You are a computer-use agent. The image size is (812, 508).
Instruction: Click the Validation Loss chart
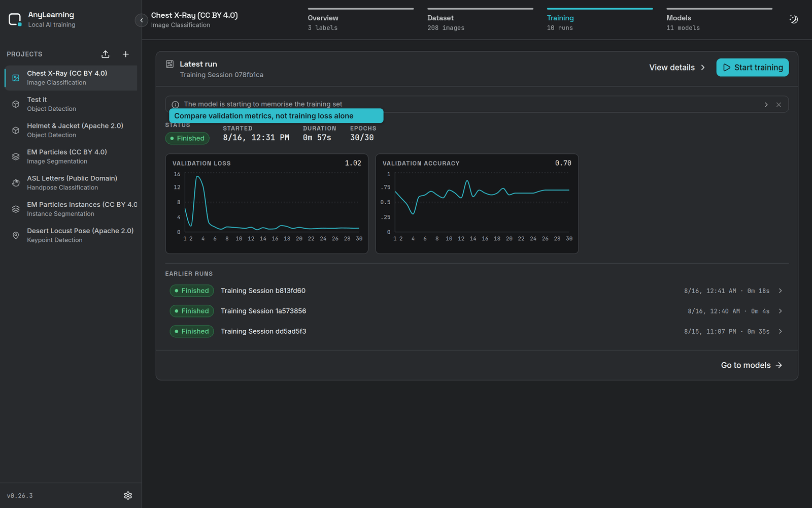[x=266, y=204]
